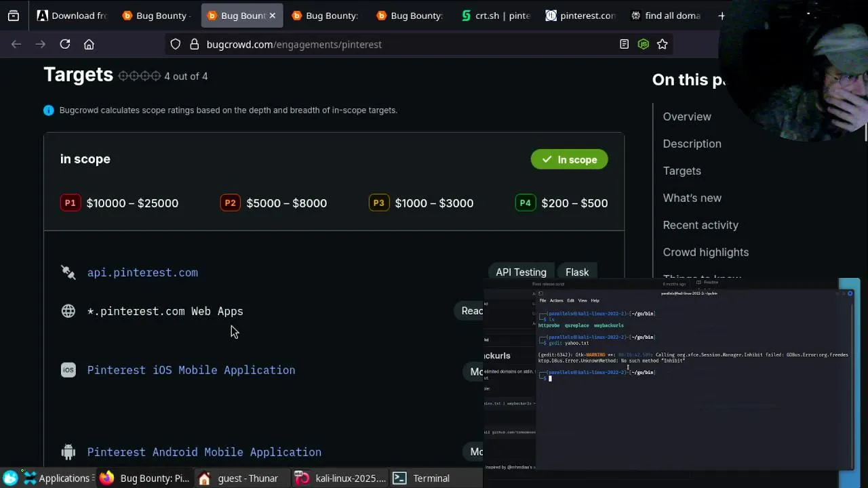
Task: Open a new browser tab
Action: (722, 16)
